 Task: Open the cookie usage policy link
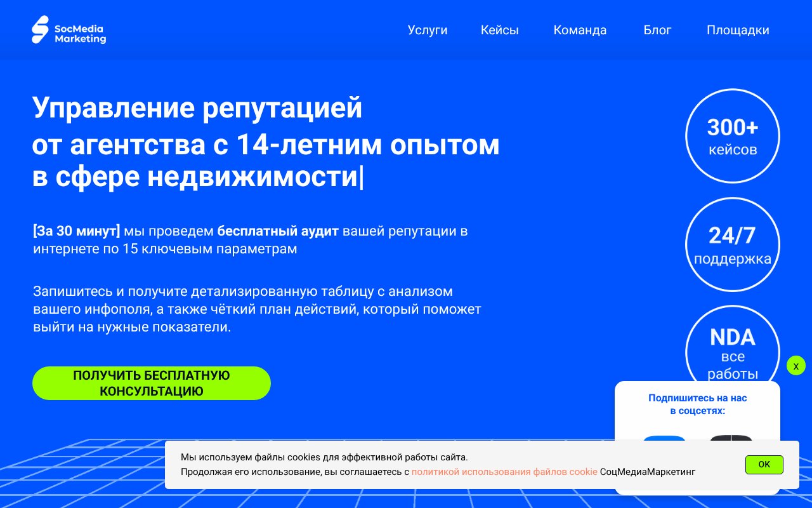(504, 472)
